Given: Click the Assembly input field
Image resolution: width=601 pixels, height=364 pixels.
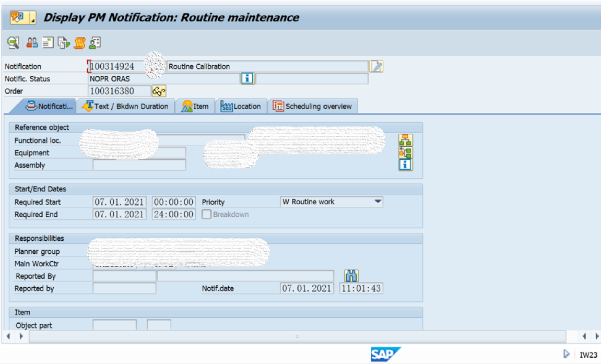Looking at the screenshot, I should click(x=139, y=165).
